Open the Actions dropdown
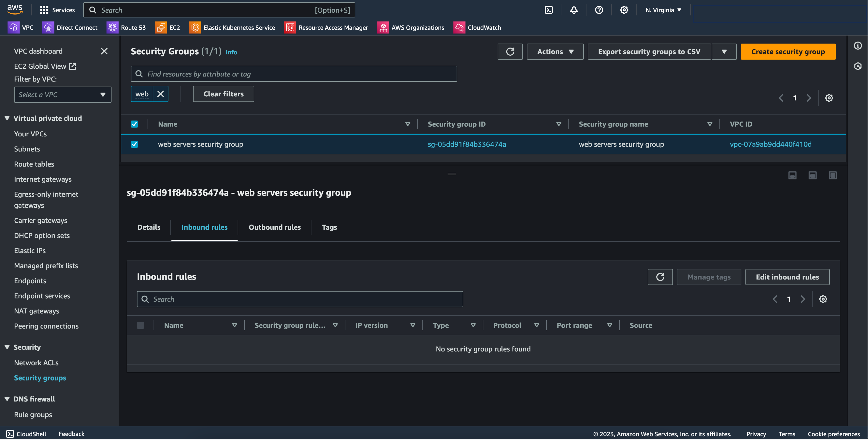The image size is (868, 440). tap(555, 51)
